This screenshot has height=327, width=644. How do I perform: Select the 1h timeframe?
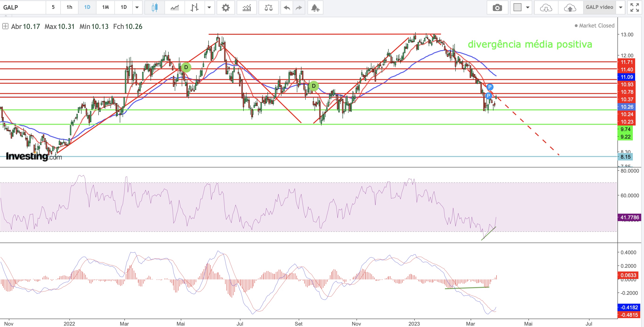pyautogui.click(x=69, y=7)
